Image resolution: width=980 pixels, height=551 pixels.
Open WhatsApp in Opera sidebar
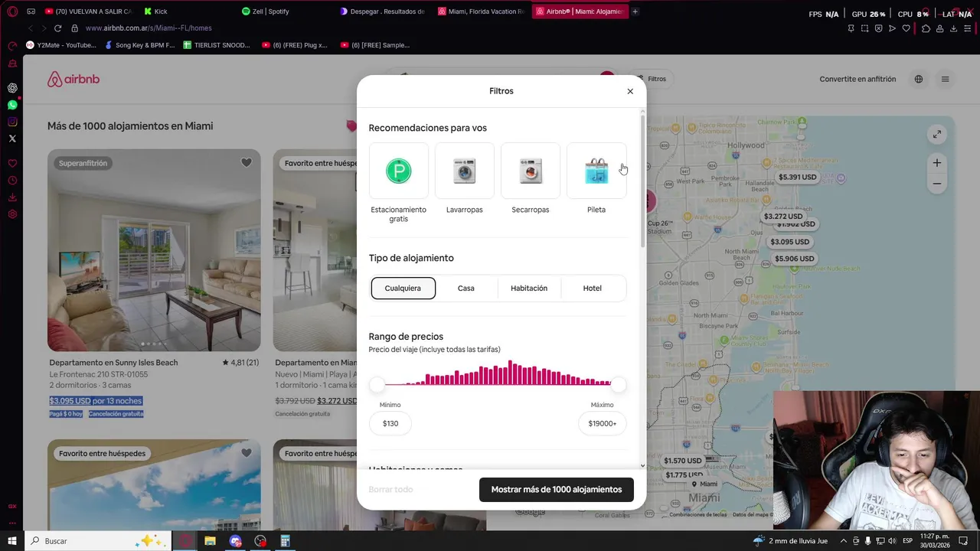point(12,105)
